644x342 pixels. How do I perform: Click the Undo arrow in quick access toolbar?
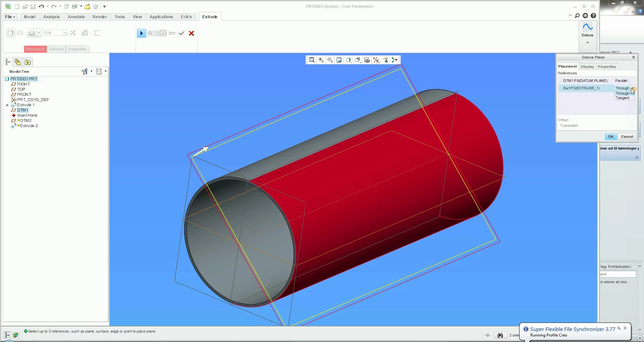click(x=41, y=6)
